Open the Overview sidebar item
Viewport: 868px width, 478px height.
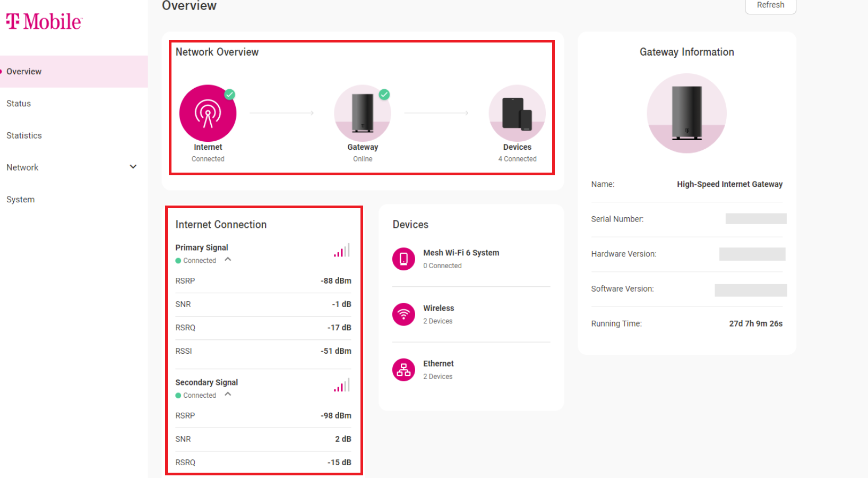pos(24,71)
